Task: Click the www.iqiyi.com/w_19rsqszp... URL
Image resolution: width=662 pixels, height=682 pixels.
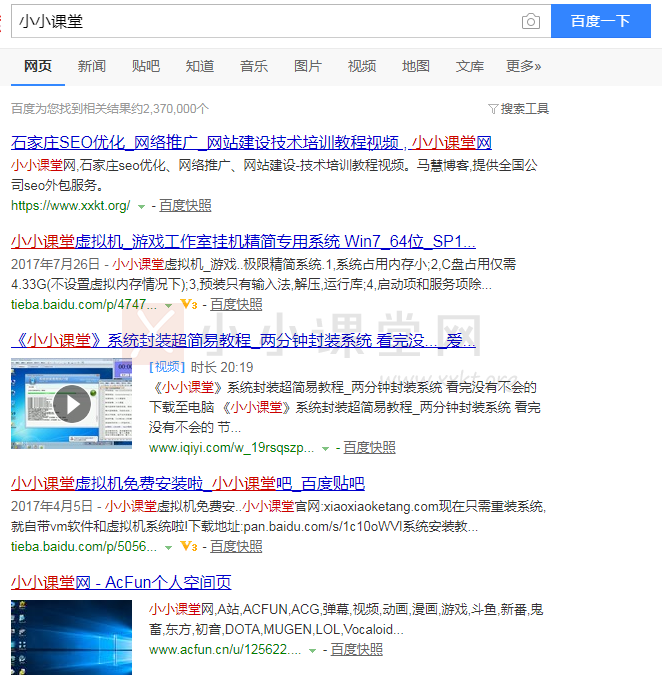Action: [x=231, y=448]
